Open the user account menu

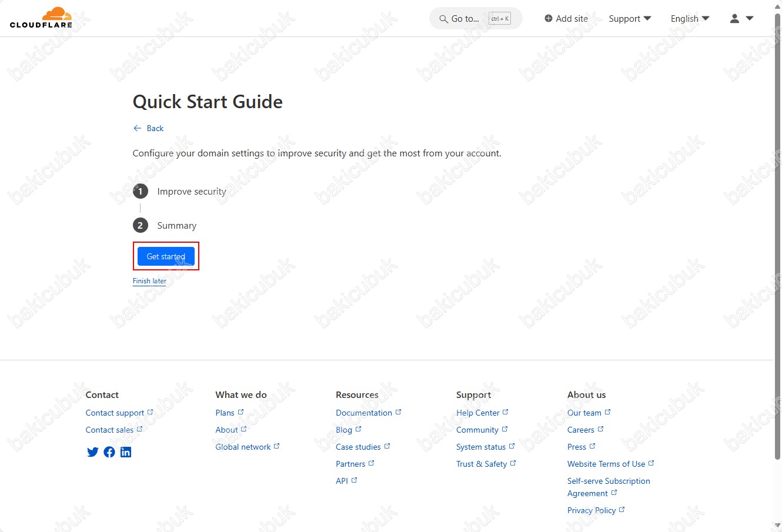(741, 19)
